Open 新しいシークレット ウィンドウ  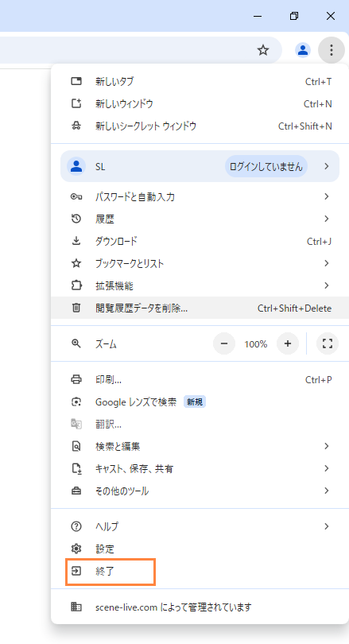pyautogui.click(x=200, y=126)
